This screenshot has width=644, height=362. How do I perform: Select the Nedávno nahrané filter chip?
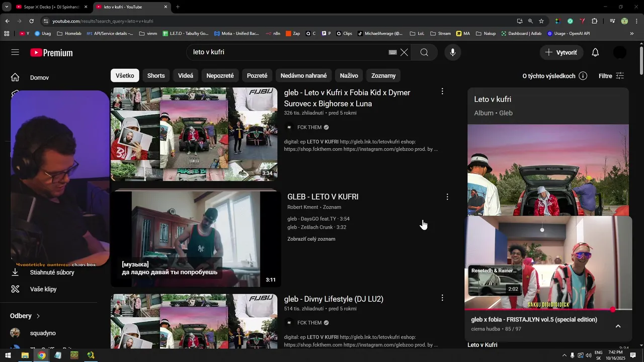click(x=303, y=75)
